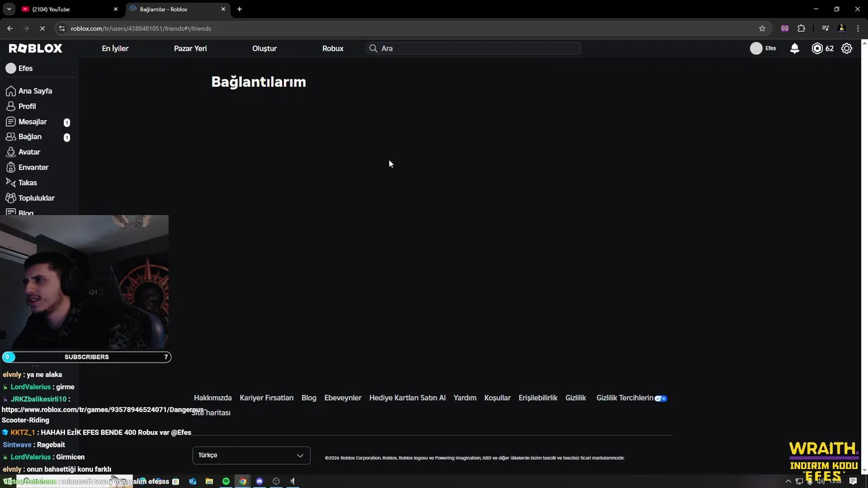Open Chrome media controls icon
This screenshot has height=488, width=868.
[x=825, y=28]
